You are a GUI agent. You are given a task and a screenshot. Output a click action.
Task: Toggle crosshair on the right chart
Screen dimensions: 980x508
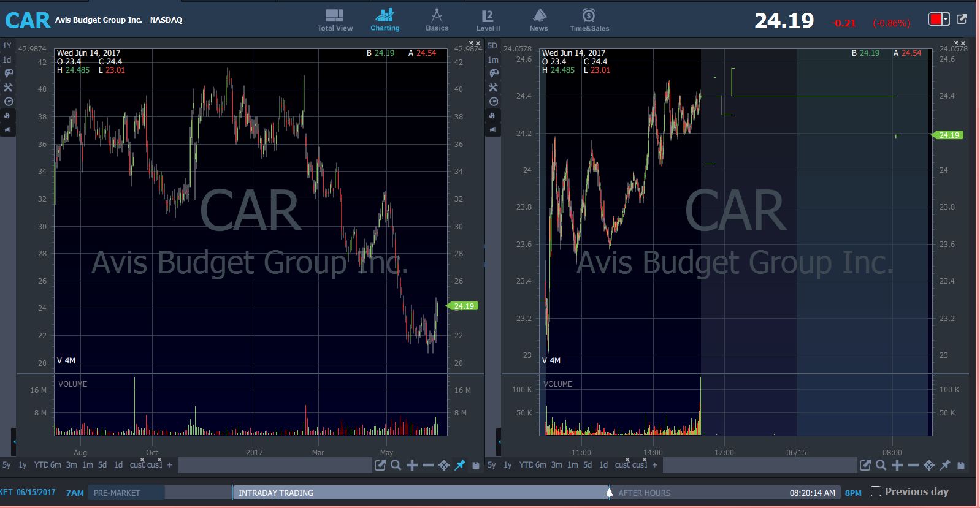point(929,465)
